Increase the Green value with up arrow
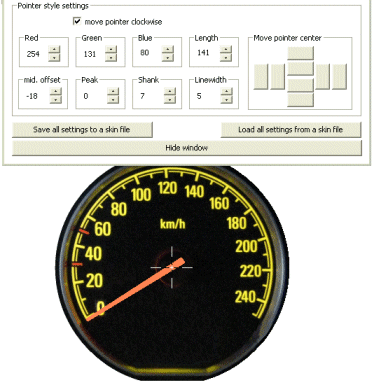The width and height of the screenshot is (374, 385). coord(111,50)
